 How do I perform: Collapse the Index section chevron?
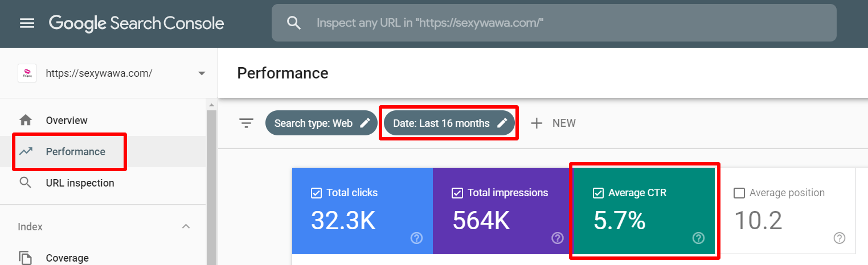click(x=186, y=226)
